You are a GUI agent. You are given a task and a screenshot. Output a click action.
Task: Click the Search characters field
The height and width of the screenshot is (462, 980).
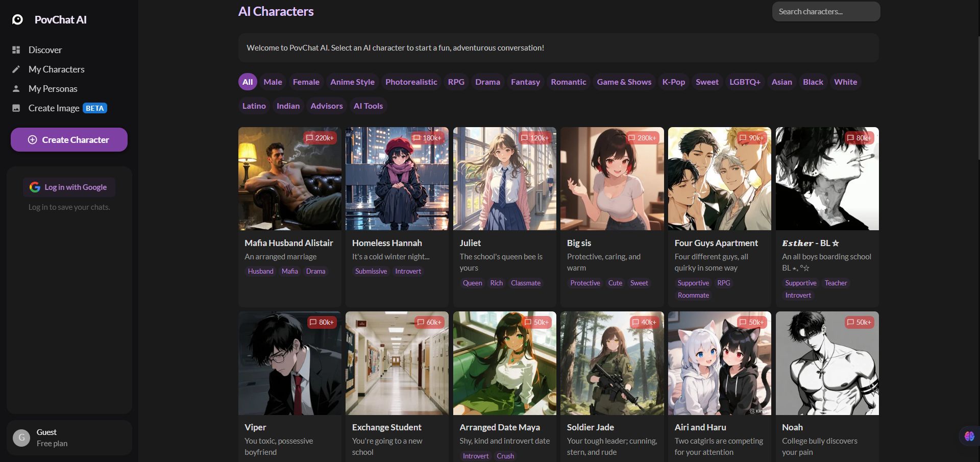point(825,11)
